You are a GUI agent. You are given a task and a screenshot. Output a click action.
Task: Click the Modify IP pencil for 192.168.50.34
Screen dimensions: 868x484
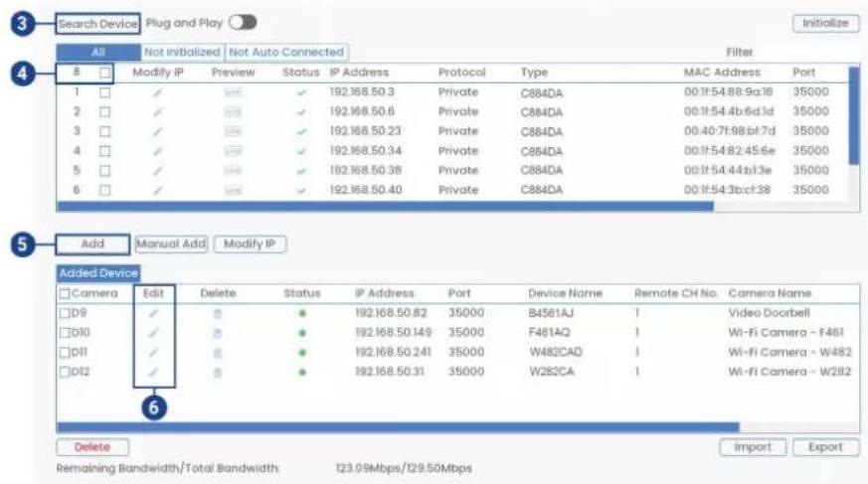158,151
